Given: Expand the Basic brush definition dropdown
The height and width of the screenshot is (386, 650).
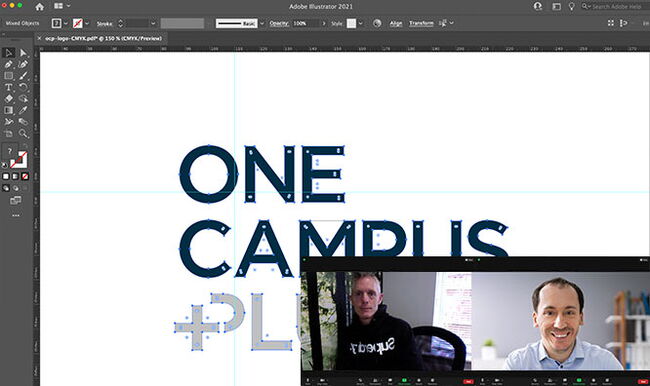Looking at the screenshot, I should tap(262, 23).
